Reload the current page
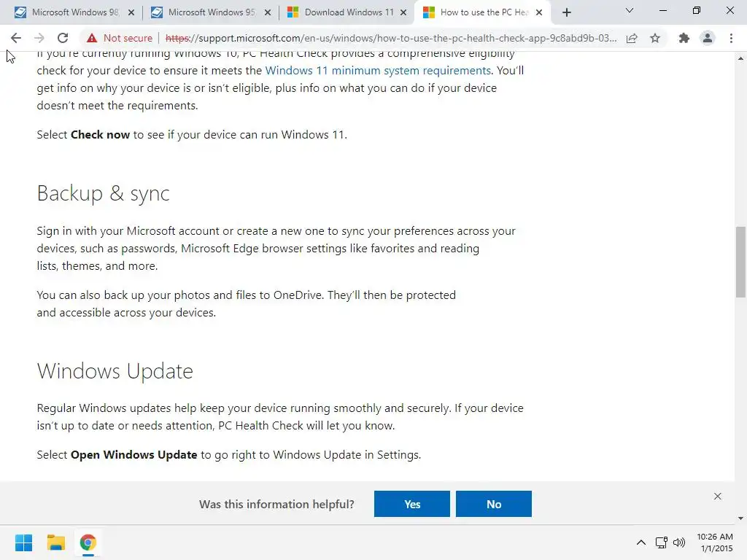The image size is (747, 560). click(x=63, y=38)
